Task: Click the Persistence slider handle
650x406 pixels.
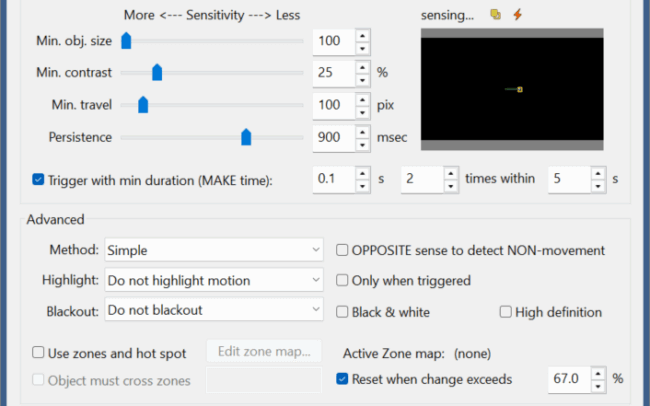Action: [246, 137]
